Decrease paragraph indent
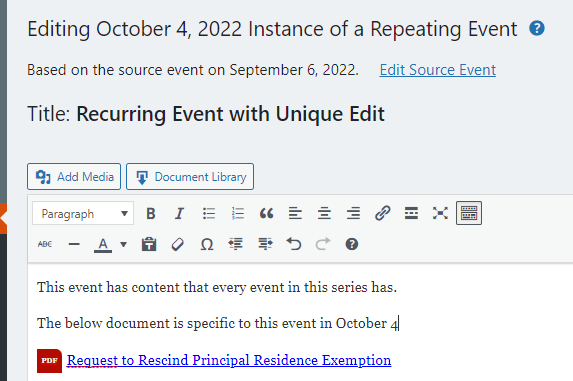Screen dimensions: 573x381 click(236, 244)
